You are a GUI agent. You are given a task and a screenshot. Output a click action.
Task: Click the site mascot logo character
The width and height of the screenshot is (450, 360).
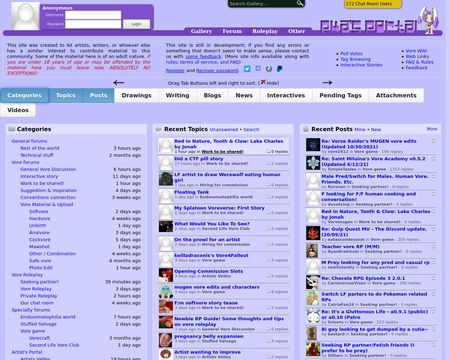[x=429, y=20]
